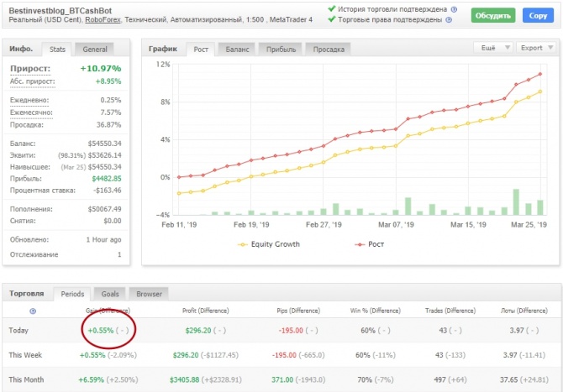Click the Trades (Difference) column header
The height and width of the screenshot is (392, 563).
click(x=450, y=311)
